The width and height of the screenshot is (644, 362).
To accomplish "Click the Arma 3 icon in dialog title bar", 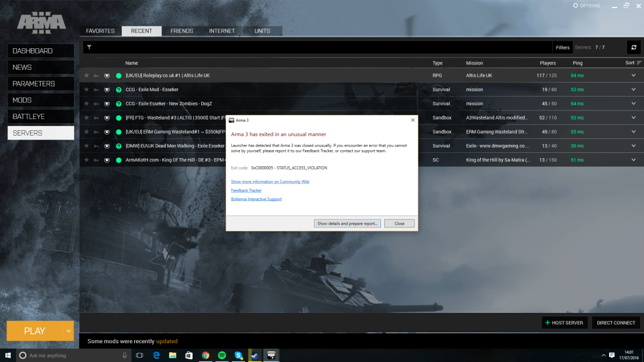I will coord(231,120).
